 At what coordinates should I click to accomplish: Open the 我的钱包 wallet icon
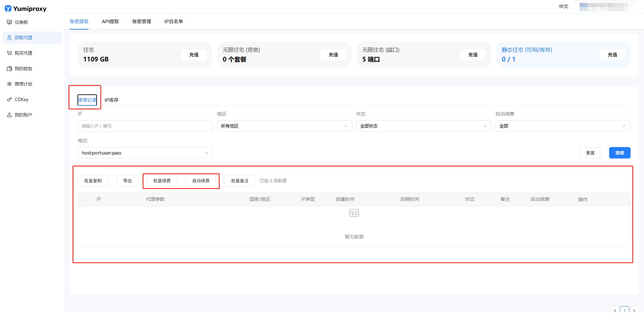click(9, 68)
